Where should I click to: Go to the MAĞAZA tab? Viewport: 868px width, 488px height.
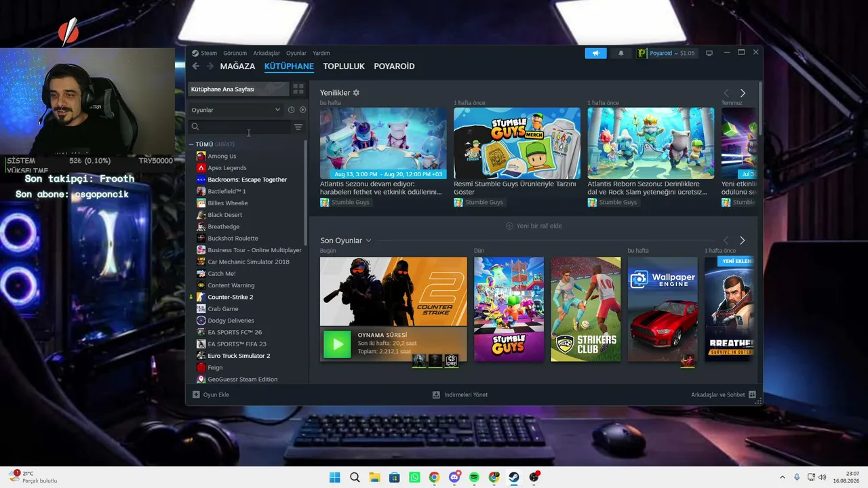pyautogui.click(x=237, y=66)
